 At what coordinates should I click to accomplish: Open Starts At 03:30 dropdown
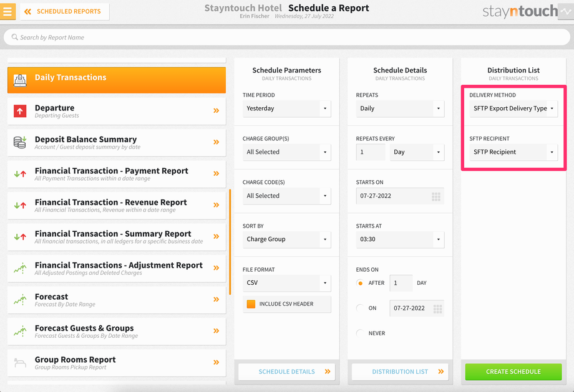pos(400,239)
